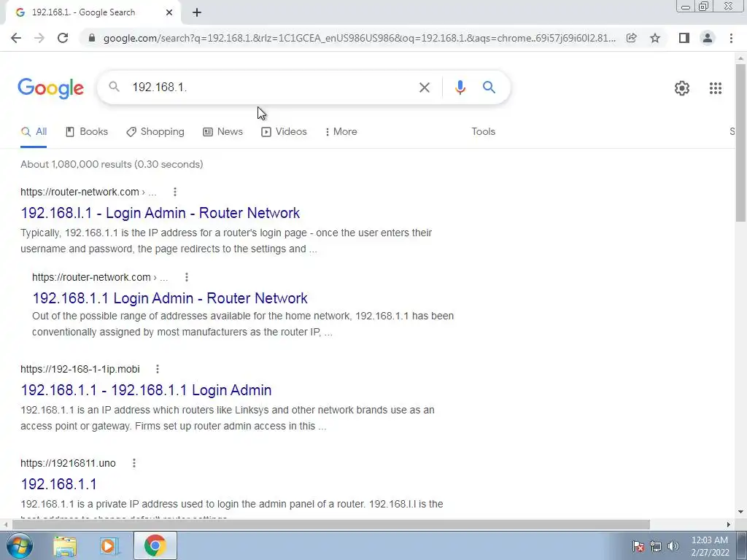Click the voice search microphone icon
Image resolution: width=747 pixels, height=560 pixels.
point(460,87)
